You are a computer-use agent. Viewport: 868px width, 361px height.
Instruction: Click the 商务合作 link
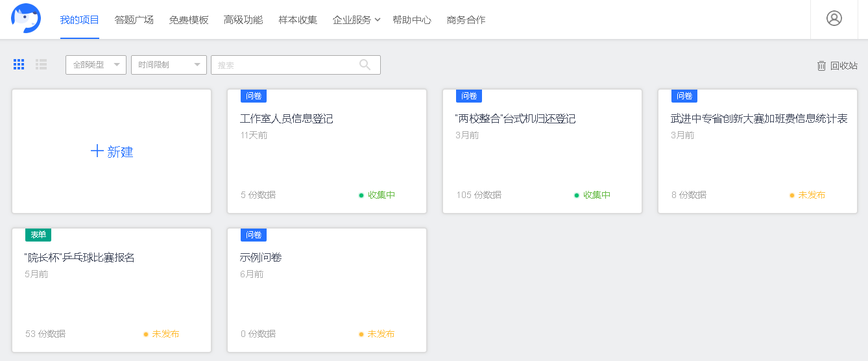pyautogui.click(x=466, y=20)
